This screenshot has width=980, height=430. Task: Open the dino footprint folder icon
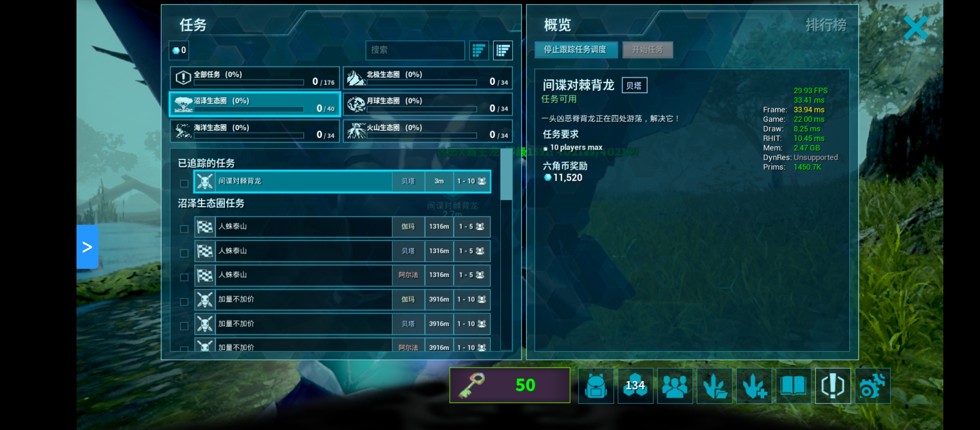click(x=714, y=386)
